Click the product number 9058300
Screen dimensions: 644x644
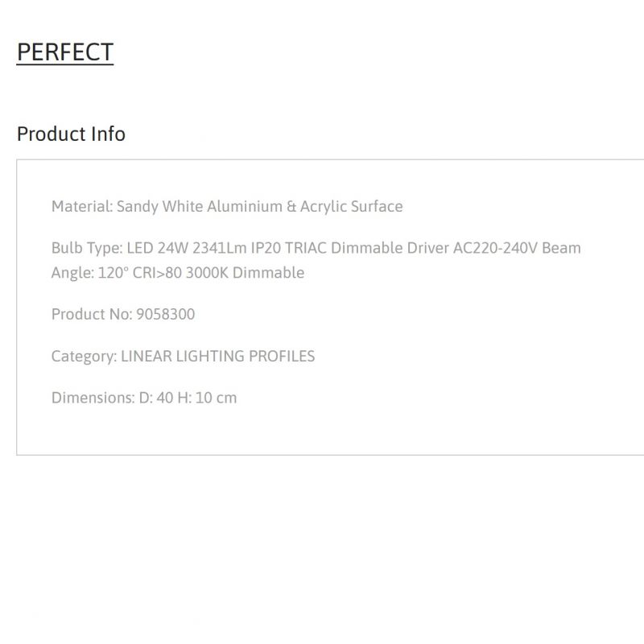pos(166,314)
